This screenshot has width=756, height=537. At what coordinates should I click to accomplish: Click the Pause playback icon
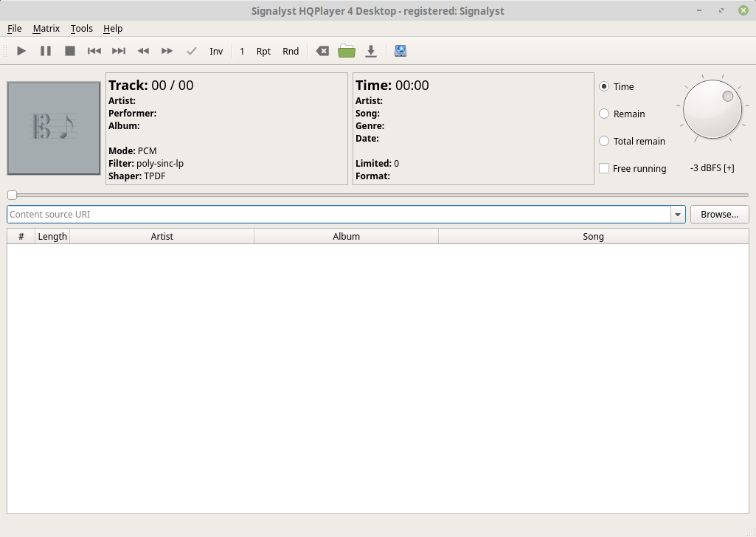pyautogui.click(x=46, y=51)
